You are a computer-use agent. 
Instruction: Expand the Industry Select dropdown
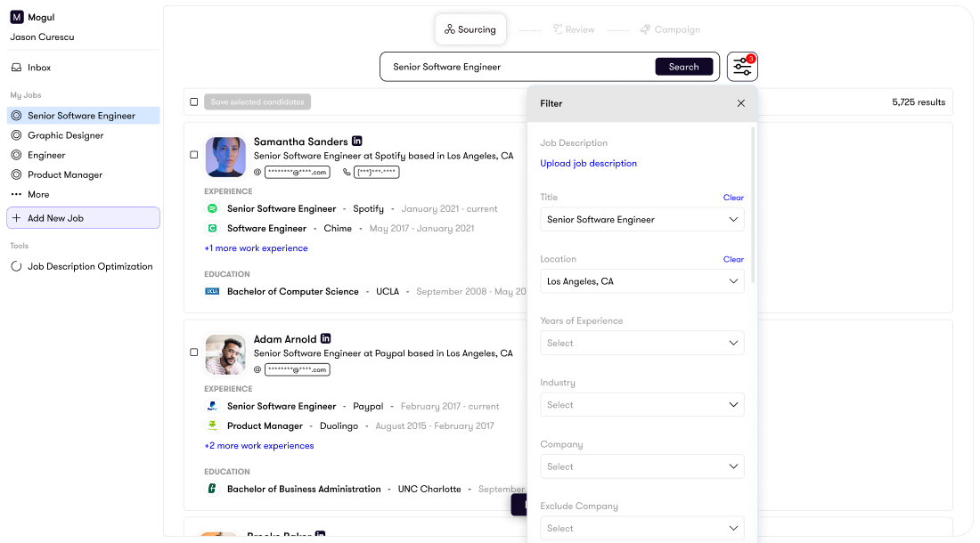[642, 404]
